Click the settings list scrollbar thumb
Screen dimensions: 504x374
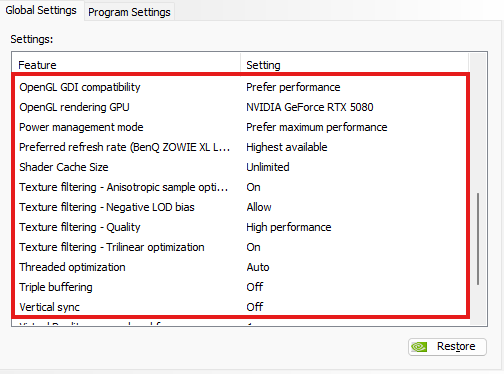point(478,239)
